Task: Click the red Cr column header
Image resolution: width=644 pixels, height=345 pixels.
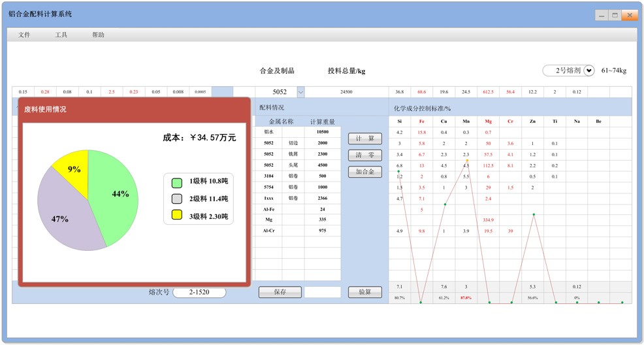Action: click(510, 122)
